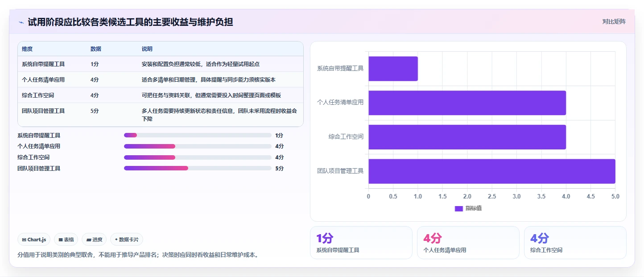Click description 多人任务需要持续更新状态
The width and height of the screenshot is (644, 277).
(x=219, y=115)
